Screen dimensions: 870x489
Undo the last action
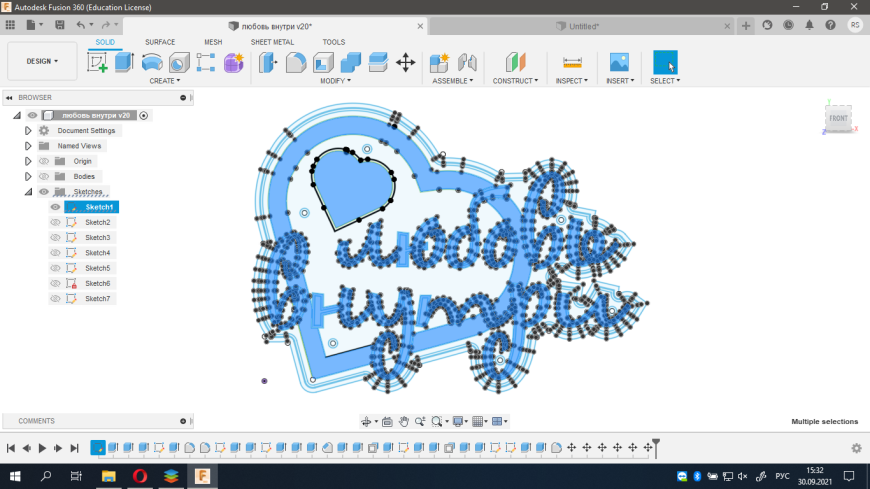coord(81,25)
